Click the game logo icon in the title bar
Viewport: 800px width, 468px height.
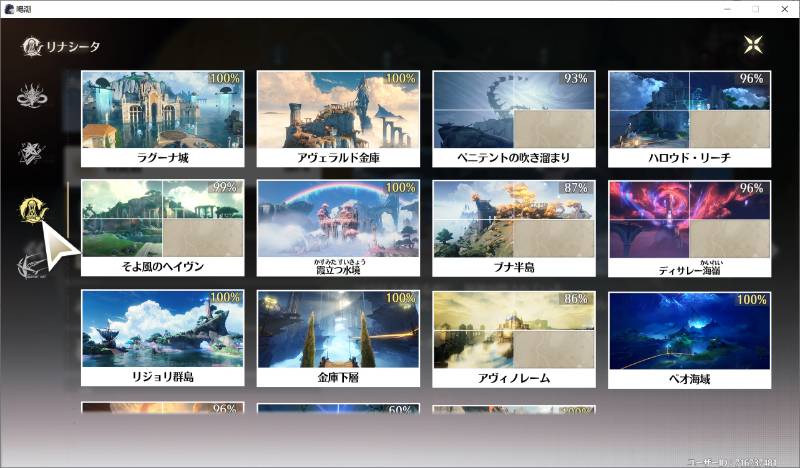click(9, 9)
